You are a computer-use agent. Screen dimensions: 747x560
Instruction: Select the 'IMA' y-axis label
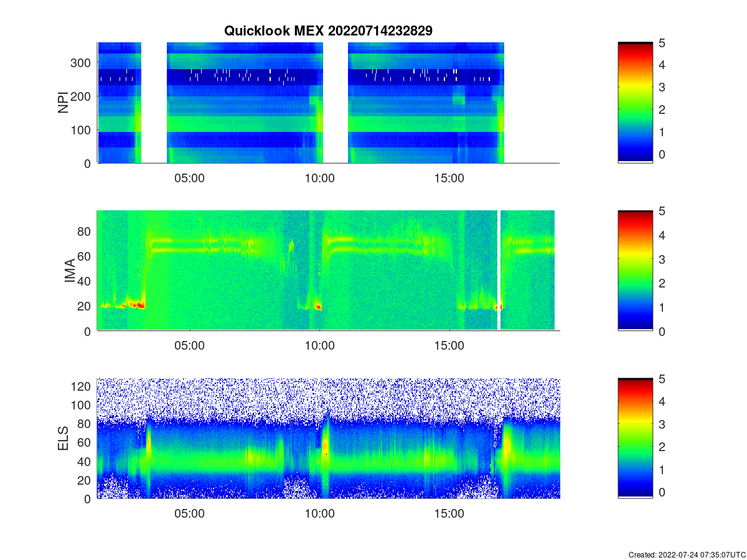pos(70,271)
